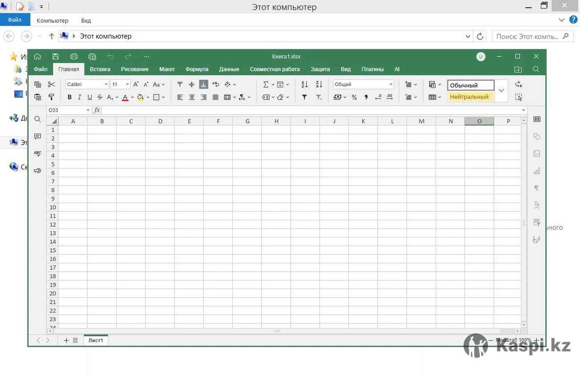Click the Лист1 sheet tab
The height and width of the screenshot is (377, 588).
pos(96,340)
